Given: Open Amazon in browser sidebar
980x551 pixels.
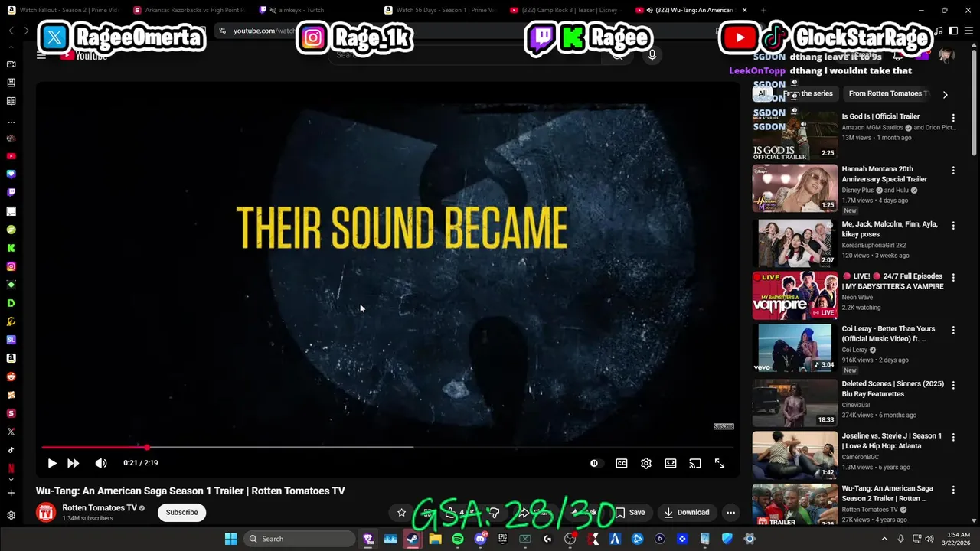Looking at the screenshot, I should [11, 358].
